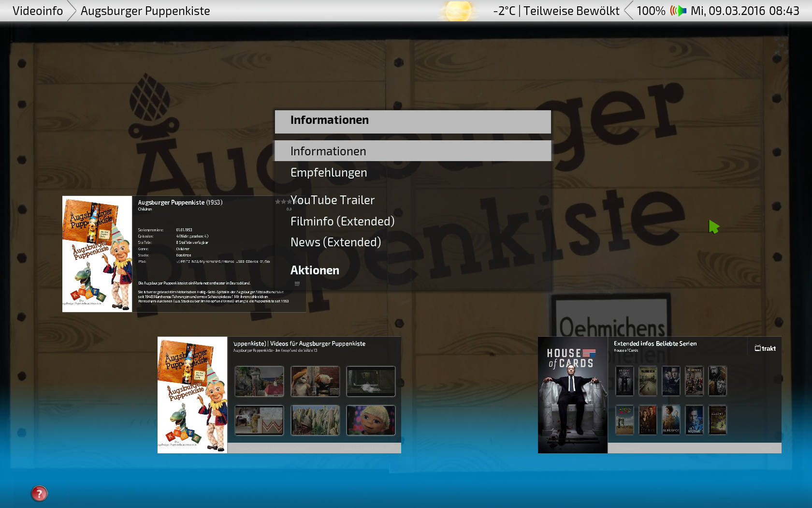Viewport: 812px width, 508px height.
Task: Click 'Extended infos Beliebte Serien' heading
Action: pos(655,344)
